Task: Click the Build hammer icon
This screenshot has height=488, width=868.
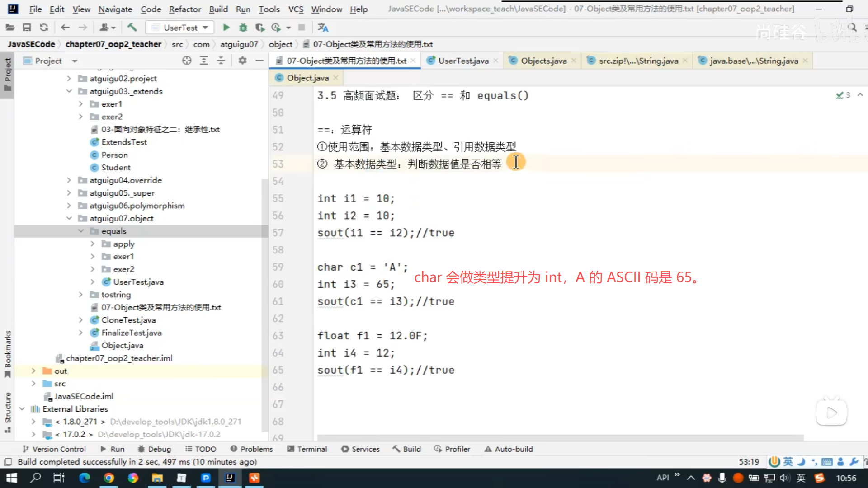Action: 132,28
